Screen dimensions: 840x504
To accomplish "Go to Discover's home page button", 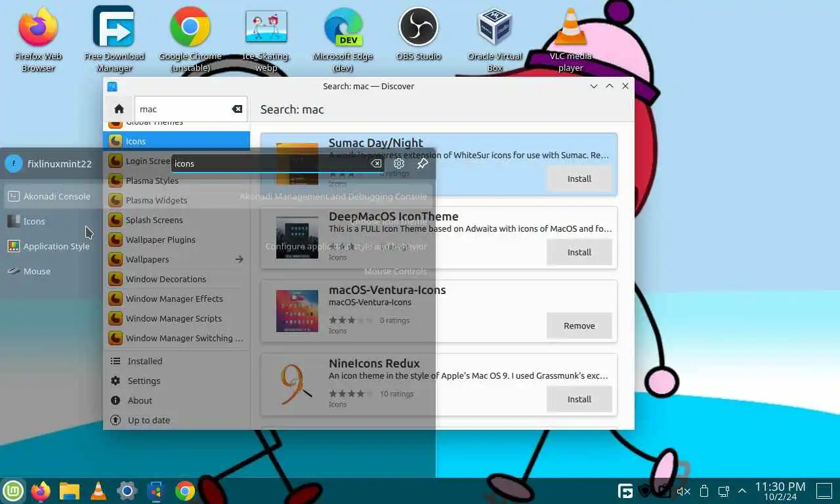I will click(119, 109).
